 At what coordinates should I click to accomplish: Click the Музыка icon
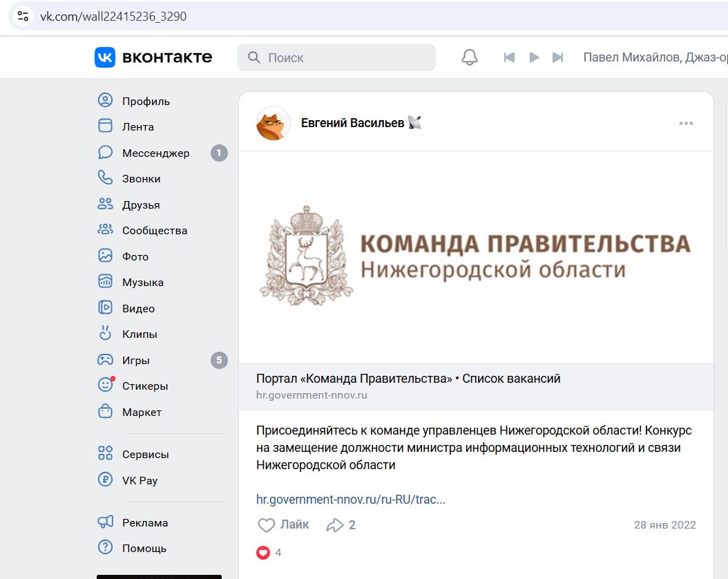point(106,281)
